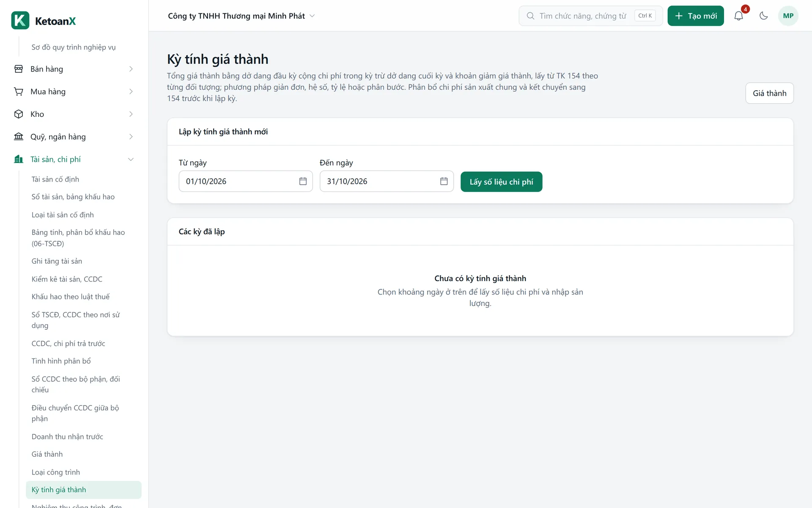The width and height of the screenshot is (812, 508).
Task: Click the Tạo mới button
Action: (x=695, y=16)
